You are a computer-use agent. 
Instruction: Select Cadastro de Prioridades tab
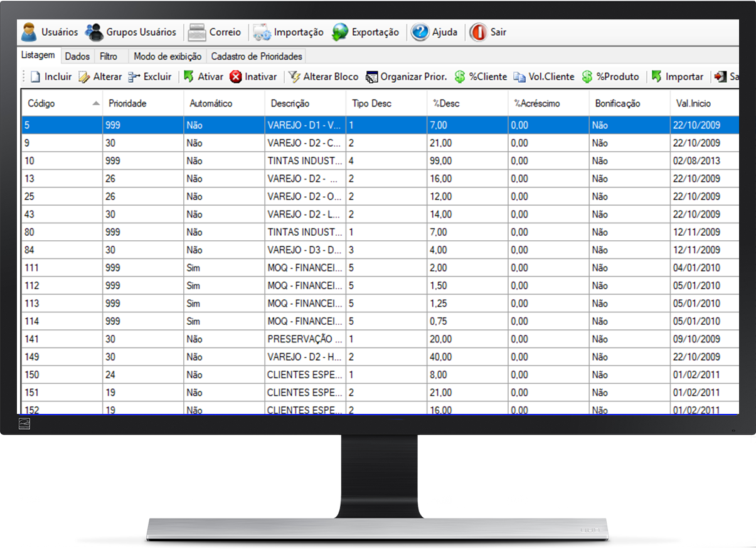[x=256, y=56]
